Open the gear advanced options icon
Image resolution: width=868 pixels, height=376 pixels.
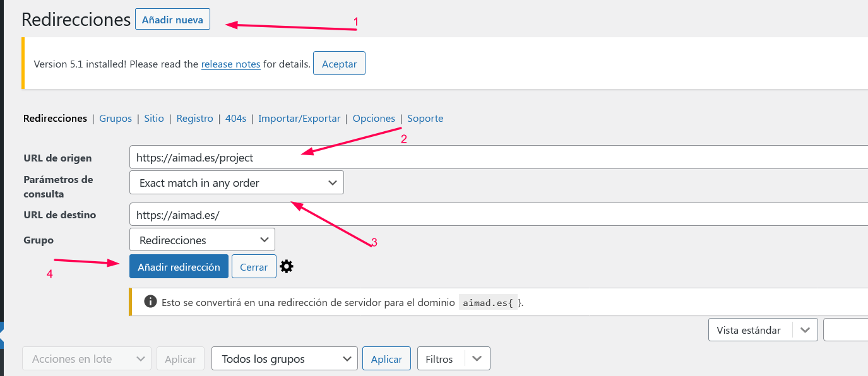287,267
